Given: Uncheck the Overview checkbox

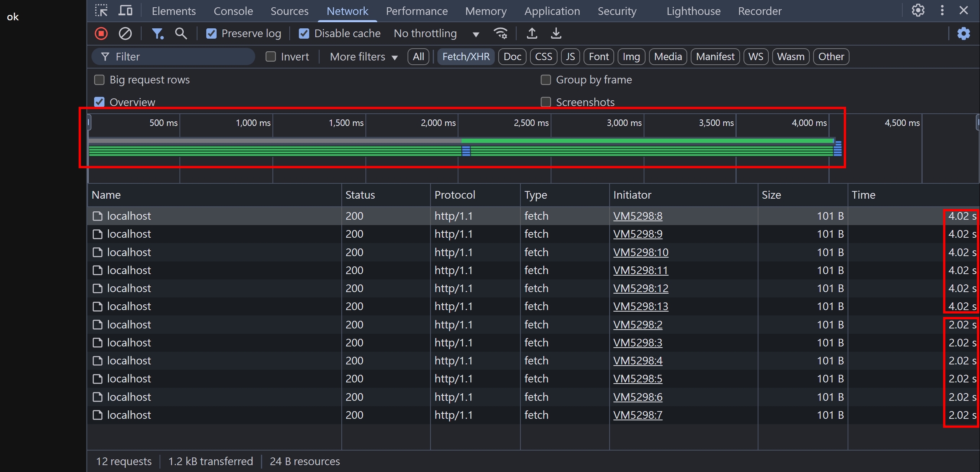Looking at the screenshot, I should pos(99,102).
